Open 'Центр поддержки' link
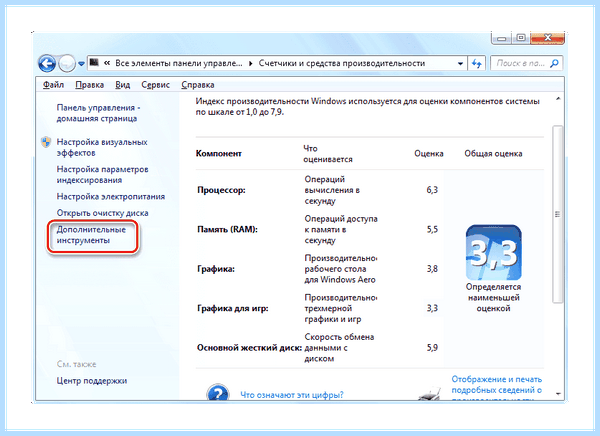Viewport: 600px width, 436px height. point(91,381)
